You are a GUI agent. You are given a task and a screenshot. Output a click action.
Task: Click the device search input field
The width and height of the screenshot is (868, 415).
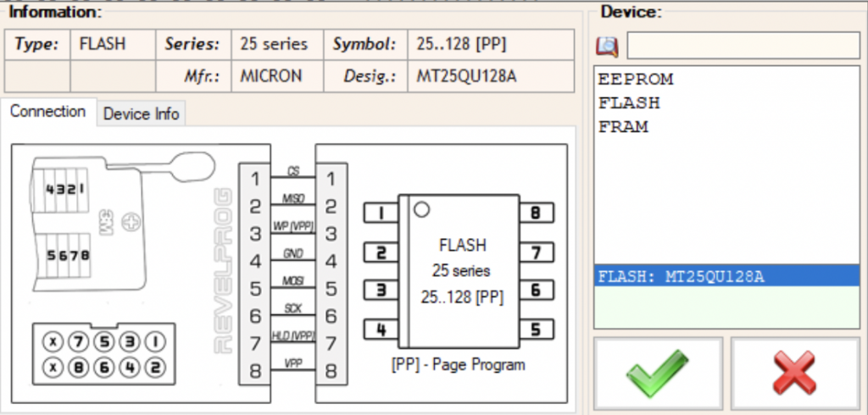(x=743, y=46)
